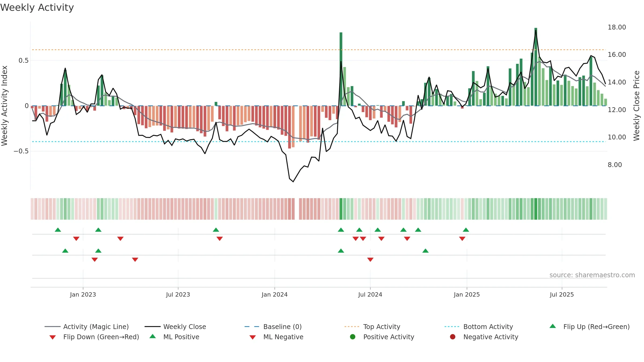
Task: Click the Jan 2024 axis label
Action: 275,294
